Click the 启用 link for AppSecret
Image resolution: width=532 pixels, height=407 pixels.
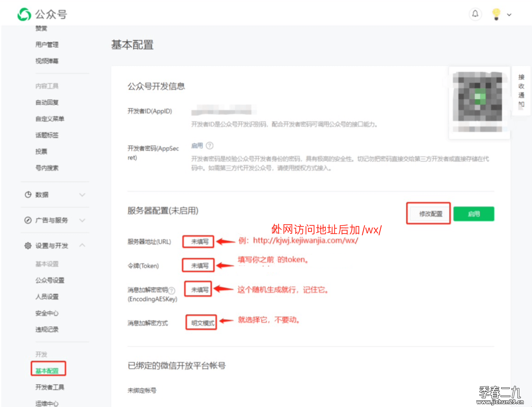[197, 146]
